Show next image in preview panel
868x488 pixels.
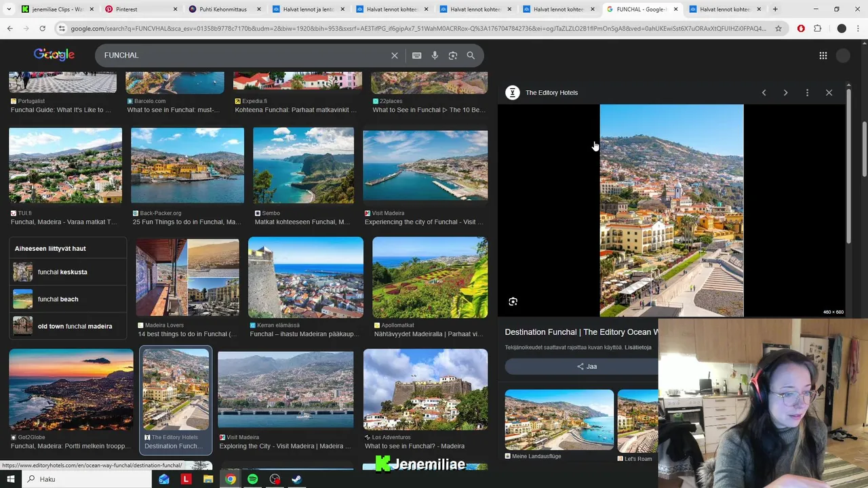pos(785,93)
